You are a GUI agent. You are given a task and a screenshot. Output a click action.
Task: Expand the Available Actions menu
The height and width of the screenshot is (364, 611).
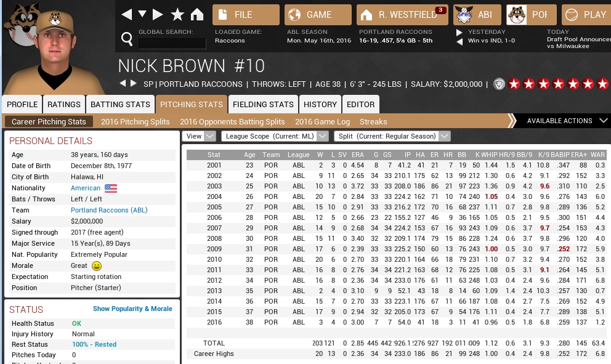click(x=567, y=121)
